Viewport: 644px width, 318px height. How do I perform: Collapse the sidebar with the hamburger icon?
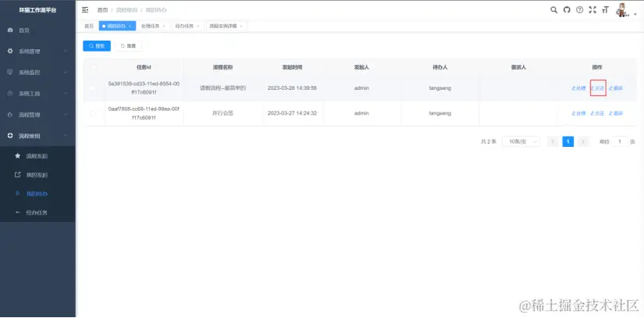(x=85, y=10)
